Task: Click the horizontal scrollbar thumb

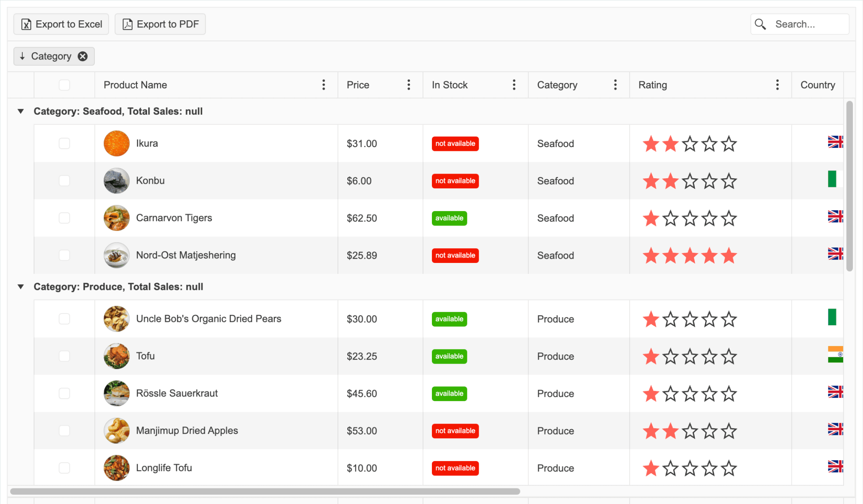Action: click(265, 491)
